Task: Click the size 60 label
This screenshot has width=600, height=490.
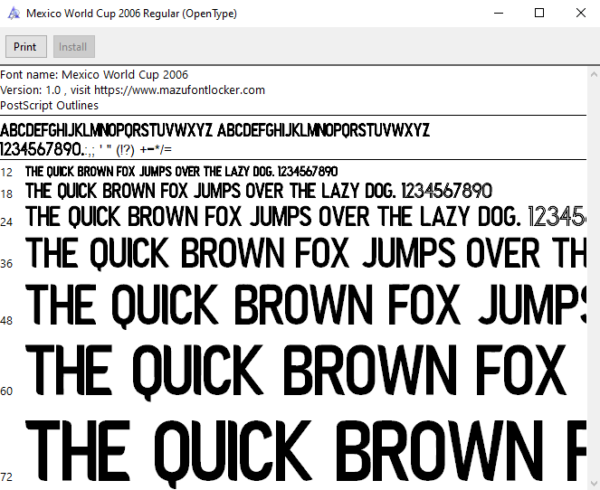Action: click(7, 391)
